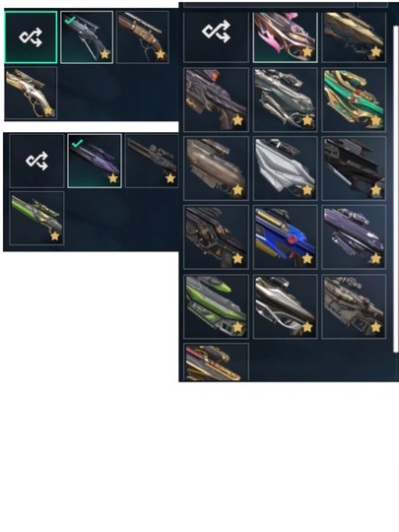Choose the white cloth-wrapped sniper skin
This screenshot has height=532, width=399.
click(285, 168)
